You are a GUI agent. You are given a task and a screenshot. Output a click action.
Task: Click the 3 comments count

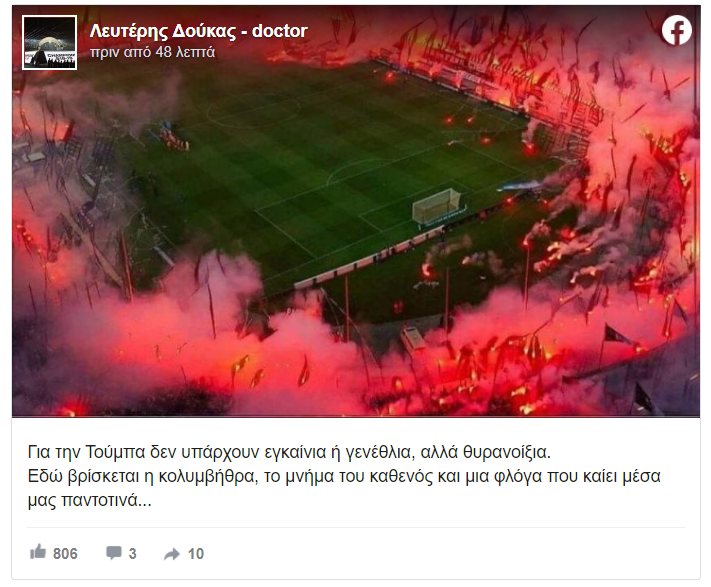[x=132, y=553]
